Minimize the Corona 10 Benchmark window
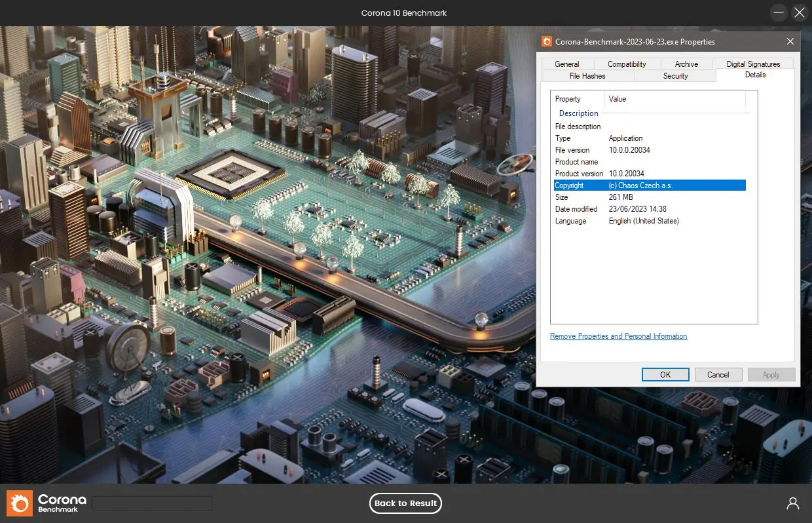 point(778,12)
